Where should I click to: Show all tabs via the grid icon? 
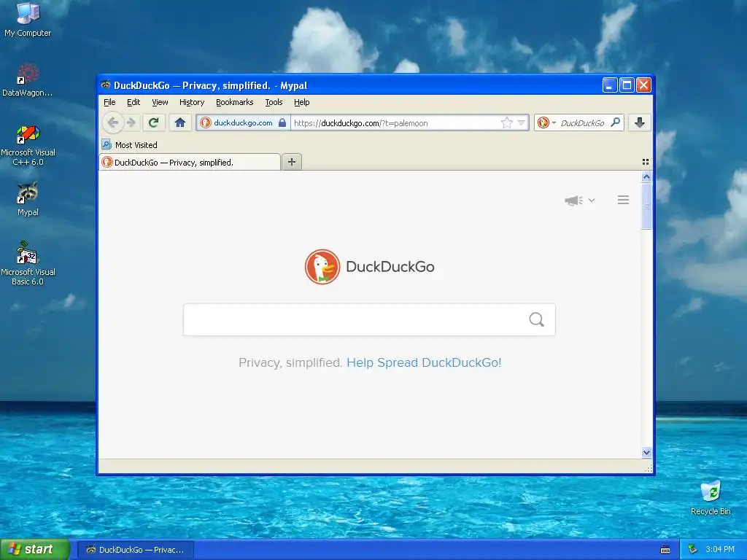point(646,162)
